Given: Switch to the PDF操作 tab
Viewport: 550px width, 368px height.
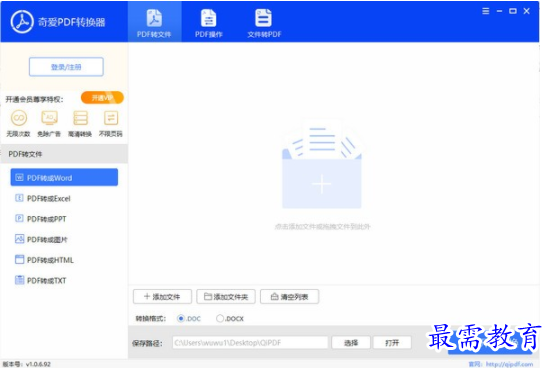Looking at the screenshot, I should 209,22.
